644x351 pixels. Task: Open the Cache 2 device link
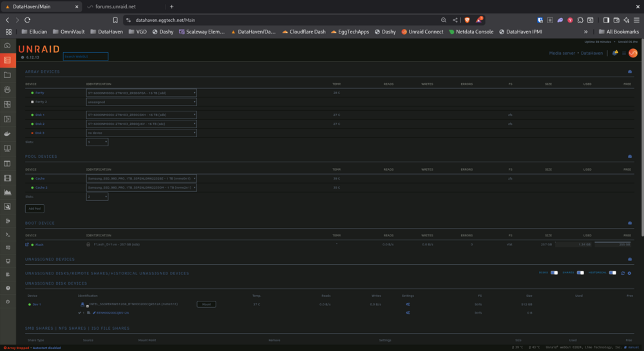click(41, 187)
